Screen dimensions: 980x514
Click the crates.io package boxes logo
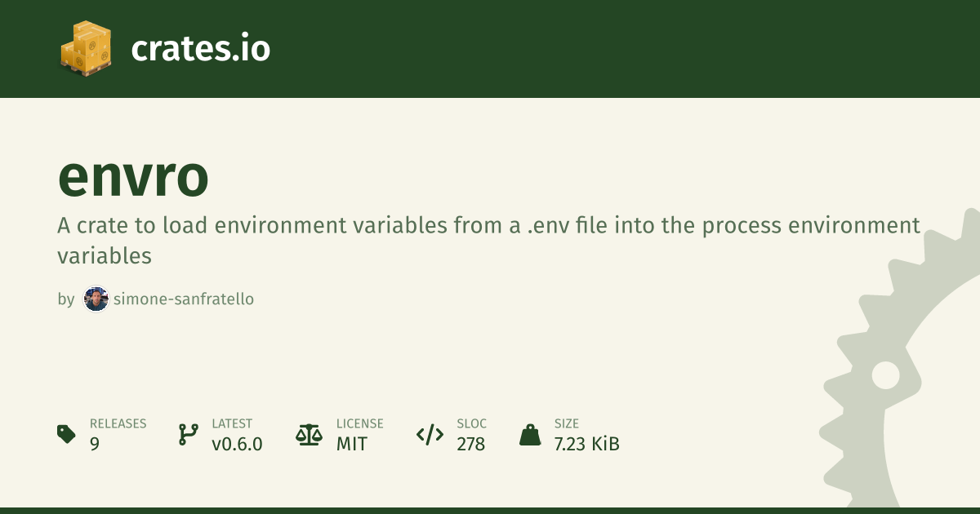point(84,49)
